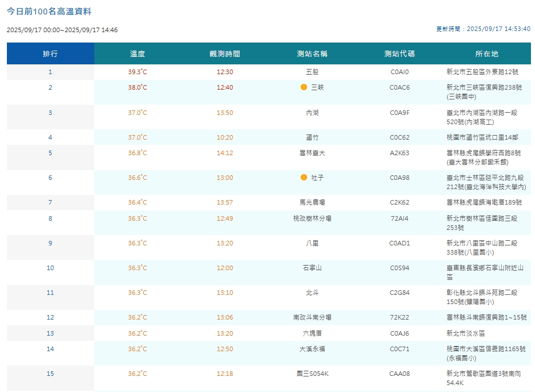Click the 所在地 column header
Image resolution: width=535 pixels, height=392 pixels.
[x=487, y=53]
